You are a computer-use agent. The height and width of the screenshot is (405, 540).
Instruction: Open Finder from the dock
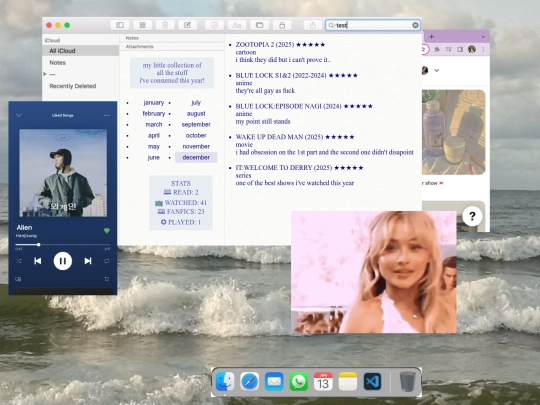pyautogui.click(x=225, y=382)
